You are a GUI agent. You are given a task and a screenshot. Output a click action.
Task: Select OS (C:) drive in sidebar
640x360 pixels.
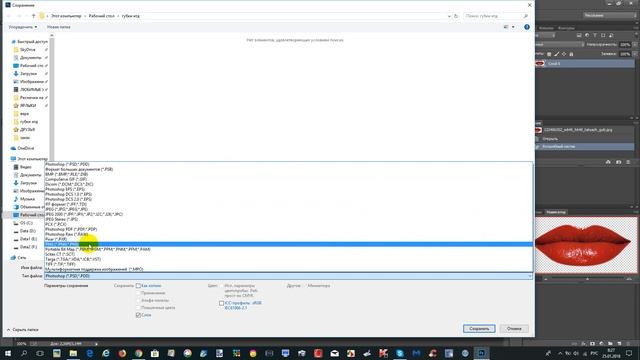(23, 223)
